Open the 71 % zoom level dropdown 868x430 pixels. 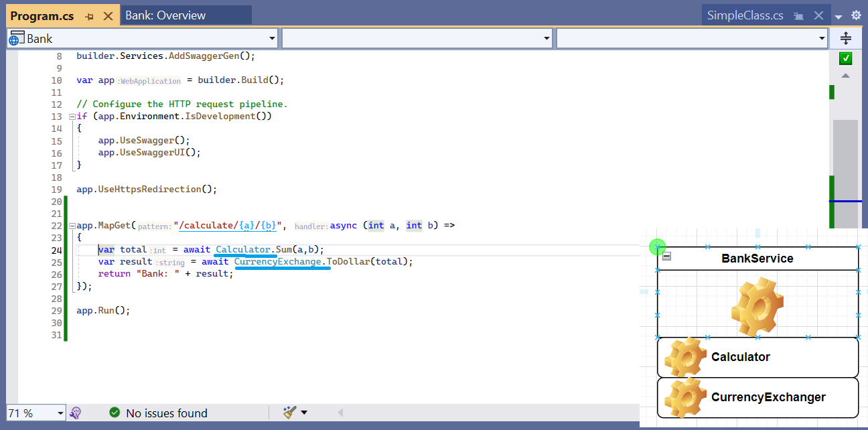coord(60,413)
